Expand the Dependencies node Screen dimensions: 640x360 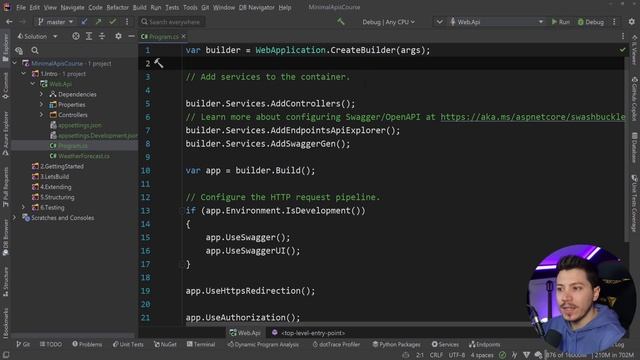[42, 94]
